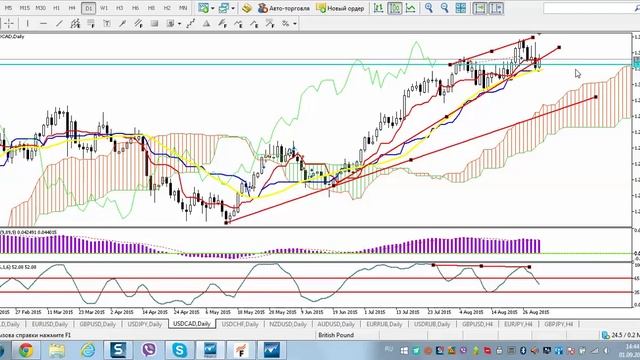Switch to M15 timeframe
Screen dimensions: 640x360
click(x=24, y=8)
